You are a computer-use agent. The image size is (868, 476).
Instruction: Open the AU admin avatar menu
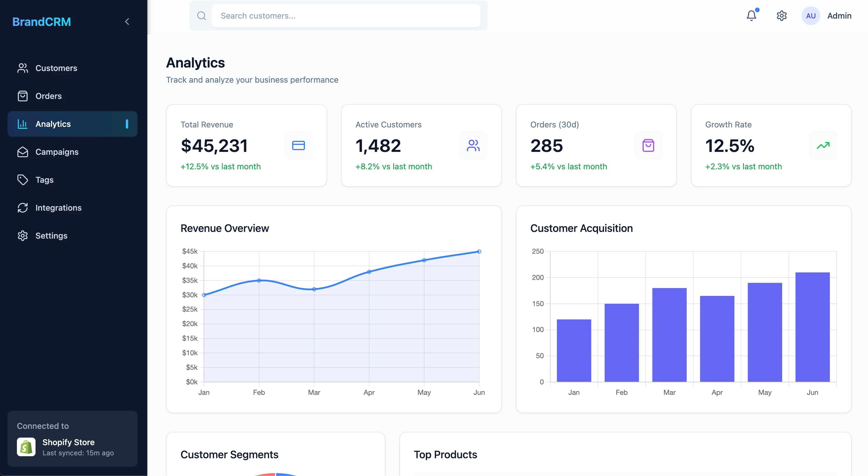(810, 15)
